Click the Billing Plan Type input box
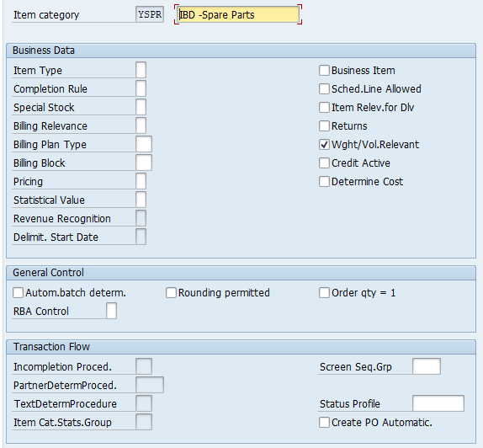Viewport: 483px width, 448px height. (144, 144)
